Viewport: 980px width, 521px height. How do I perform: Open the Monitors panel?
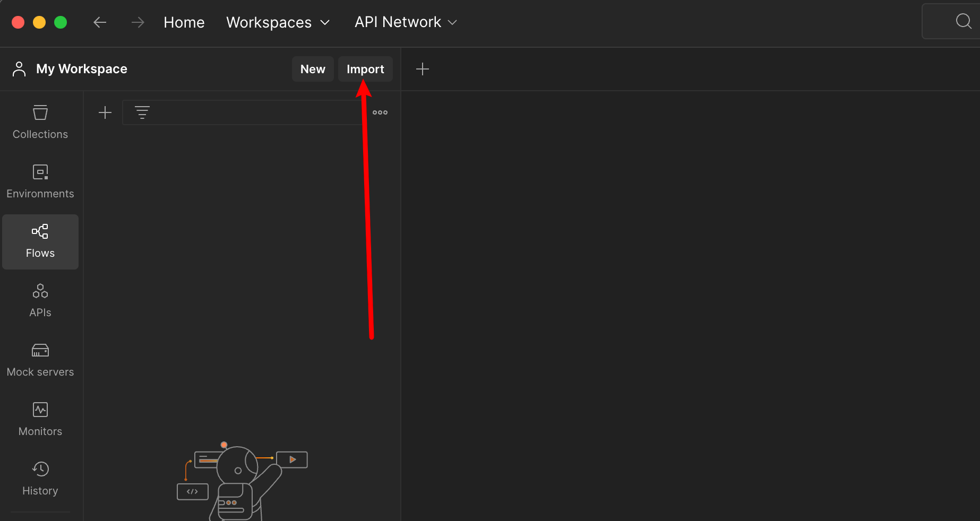click(40, 419)
